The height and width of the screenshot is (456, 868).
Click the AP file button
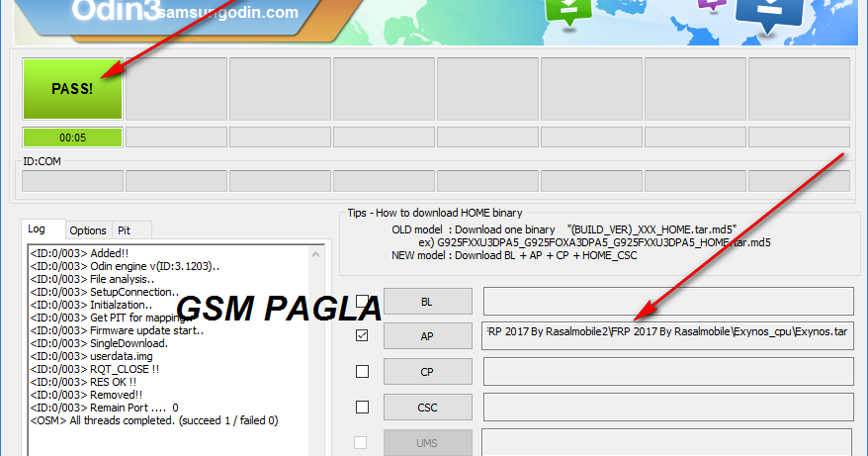pyautogui.click(x=427, y=335)
